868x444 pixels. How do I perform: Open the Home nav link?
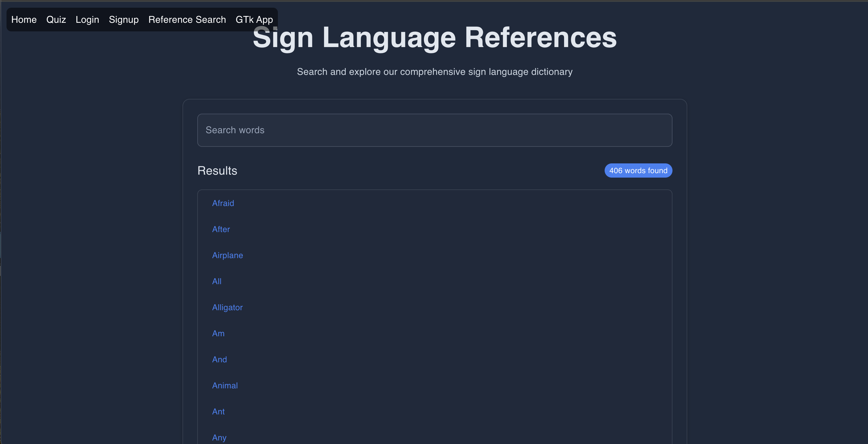[x=24, y=20]
